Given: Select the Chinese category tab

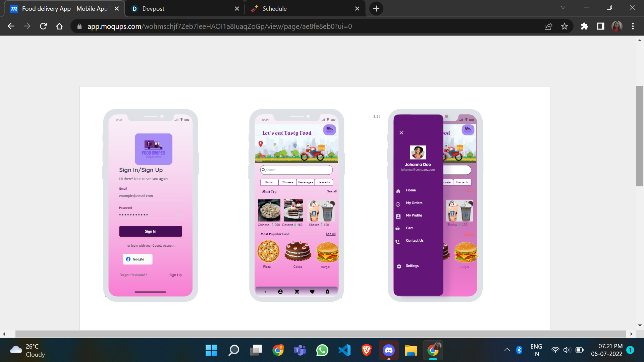Looking at the screenshot, I should pos(287,182).
